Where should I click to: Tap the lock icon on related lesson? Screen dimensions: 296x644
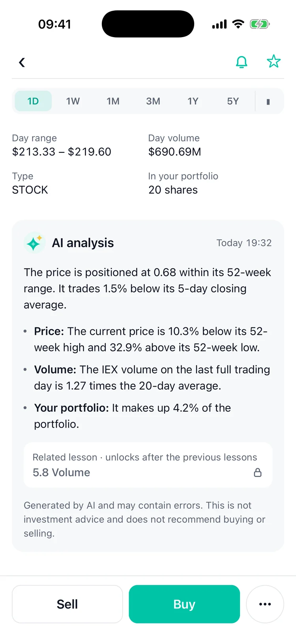click(258, 472)
